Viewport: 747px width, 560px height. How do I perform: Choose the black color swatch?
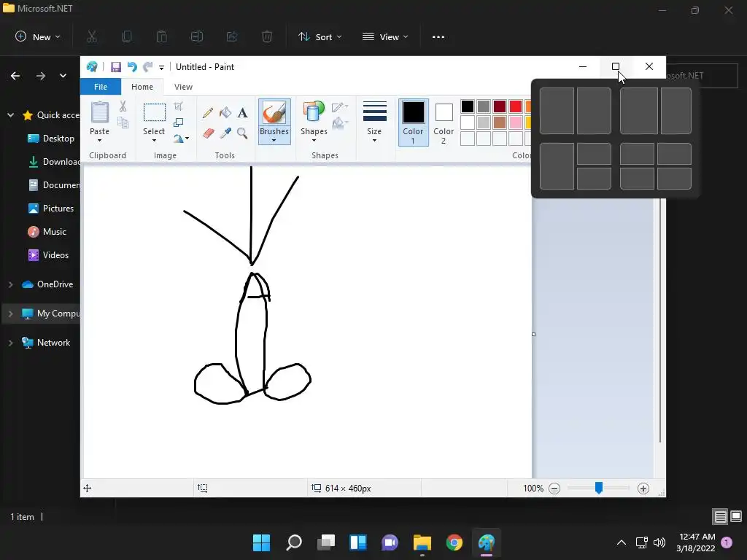point(468,106)
